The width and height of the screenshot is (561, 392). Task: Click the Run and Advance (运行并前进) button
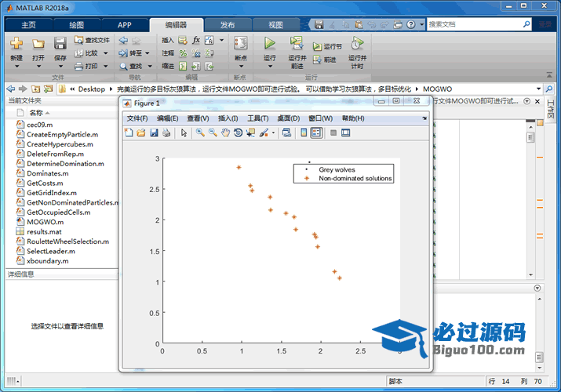(297, 50)
